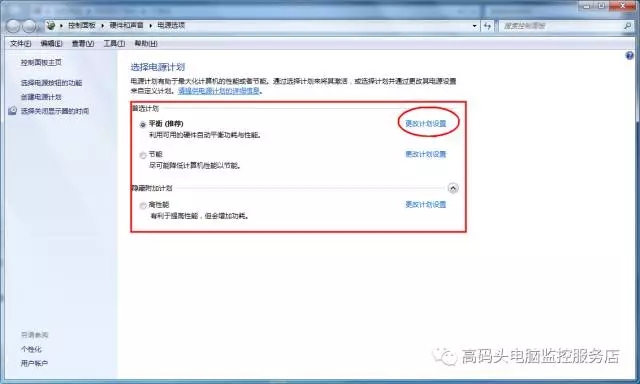Select the 高性能 power plan radio button

(x=143, y=206)
